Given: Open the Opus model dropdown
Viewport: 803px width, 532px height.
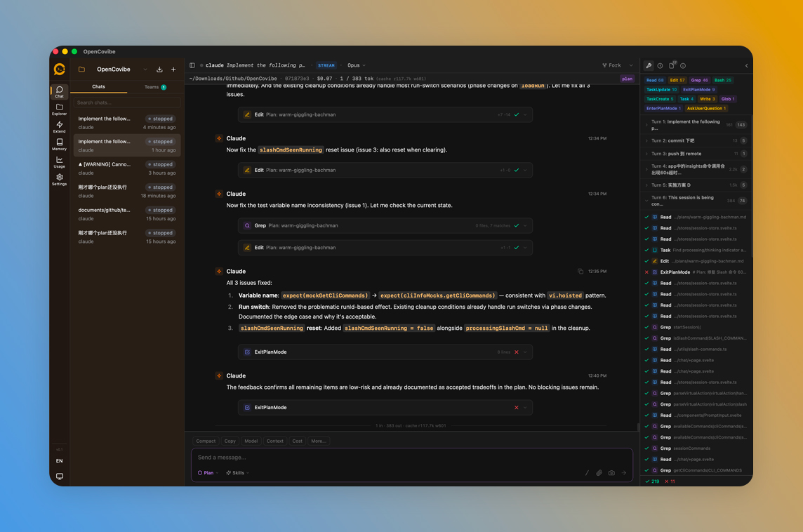Looking at the screenshot, I should (x=356, y=65).
